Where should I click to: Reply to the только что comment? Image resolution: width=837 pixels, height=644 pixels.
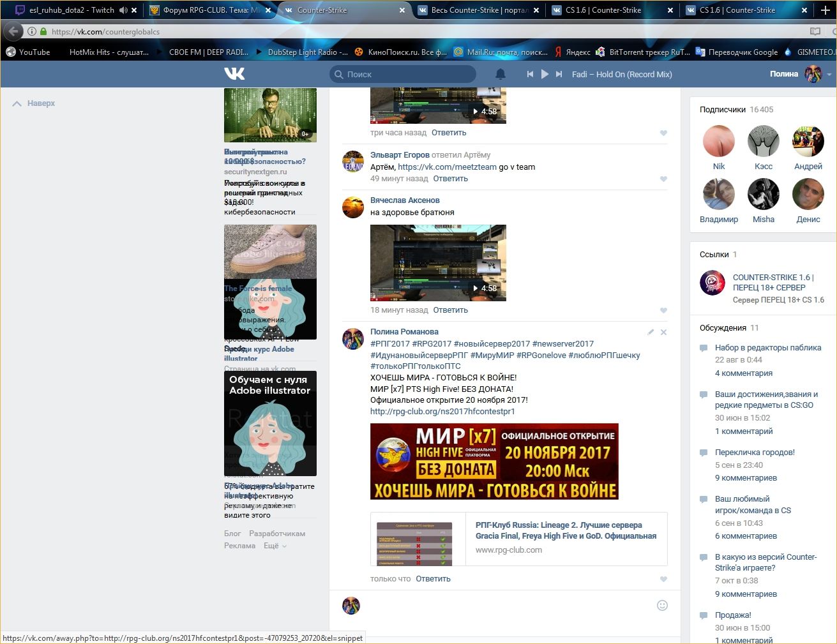click(434, 579)
